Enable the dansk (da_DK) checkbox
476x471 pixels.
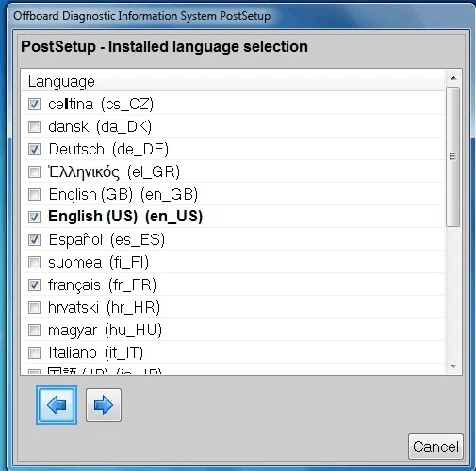coord(34,126)
